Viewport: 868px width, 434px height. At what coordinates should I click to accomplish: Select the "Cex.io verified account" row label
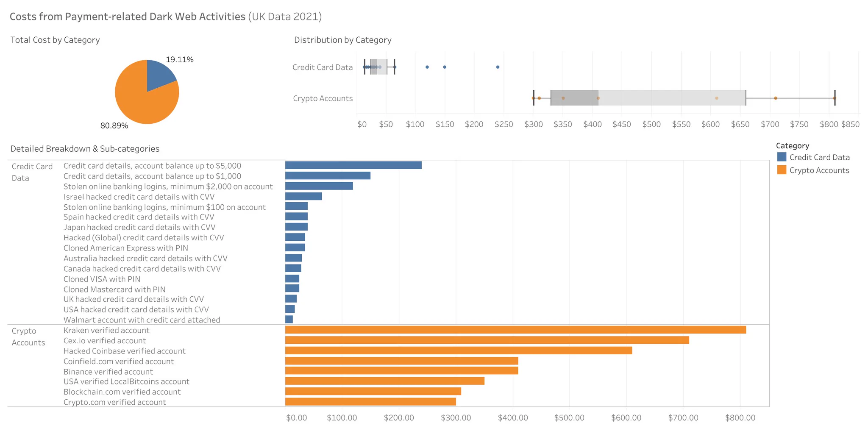[x=105, y=341]
